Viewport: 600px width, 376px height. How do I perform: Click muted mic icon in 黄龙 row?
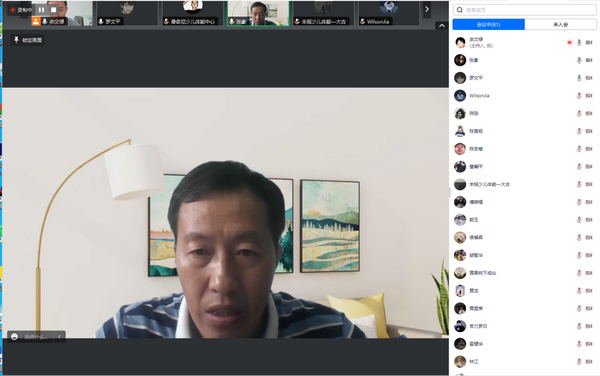579,291
